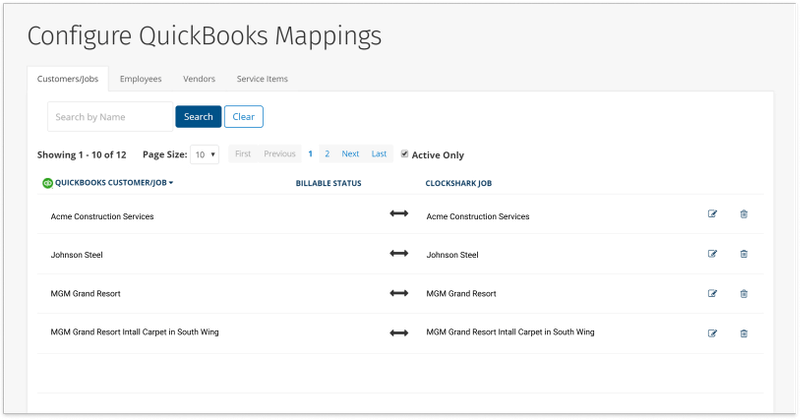Click trash icon in MGM Grand Resort row
800x419 pixels.
(744, 293)
